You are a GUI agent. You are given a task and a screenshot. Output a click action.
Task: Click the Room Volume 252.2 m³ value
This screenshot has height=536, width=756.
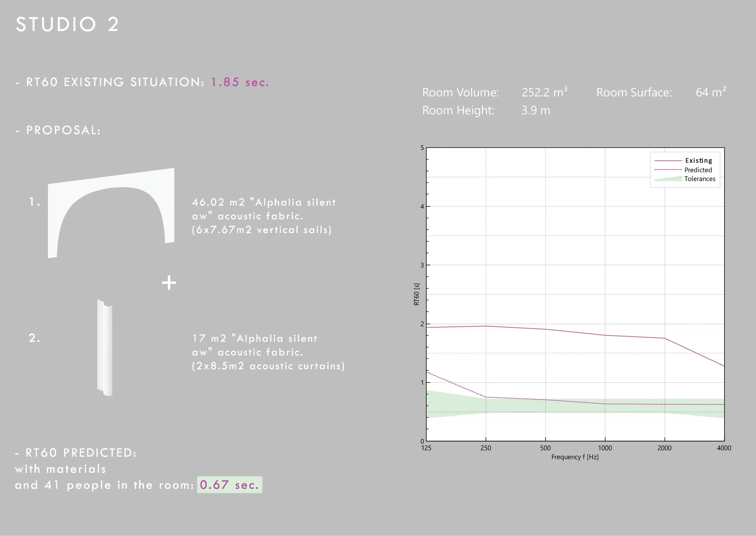coord(544,92)
